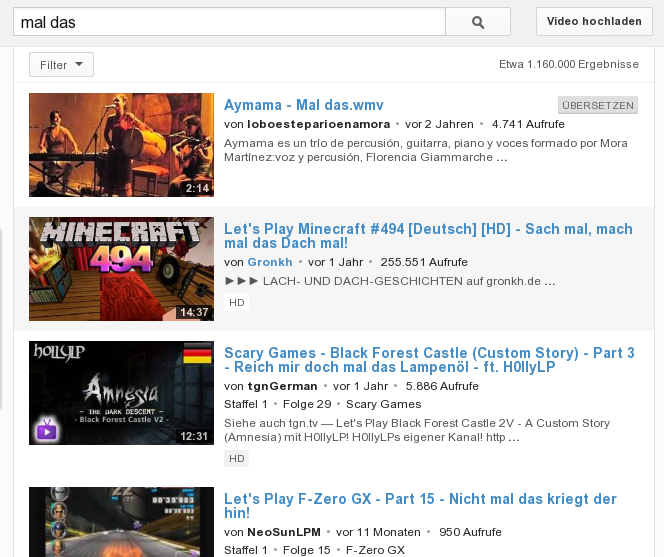The width and height of the screenshot is (664, 557).
Task: Click the HD badge under the Scary Games video
Action: (237, 459)
